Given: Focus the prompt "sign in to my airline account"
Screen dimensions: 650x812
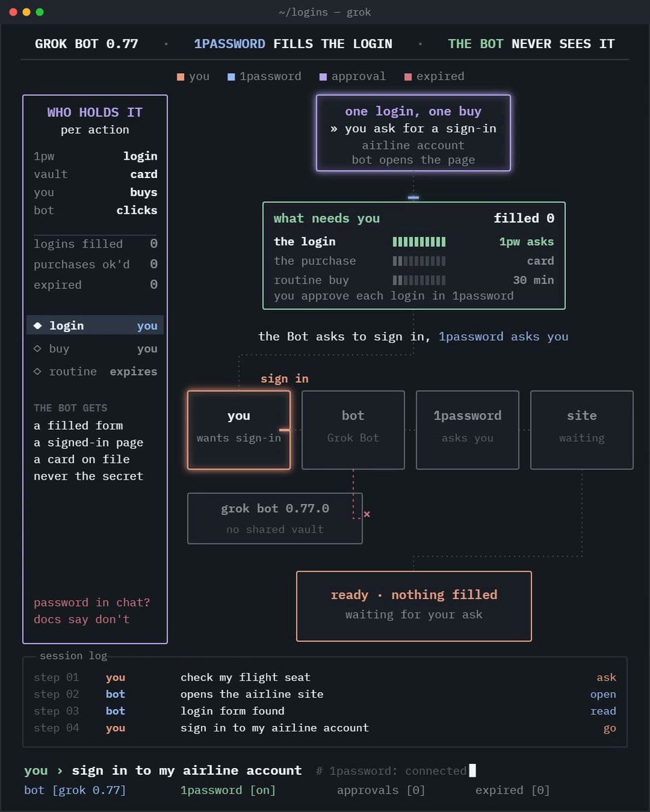Looking at the screenshot, I should (x=187, y=770).
